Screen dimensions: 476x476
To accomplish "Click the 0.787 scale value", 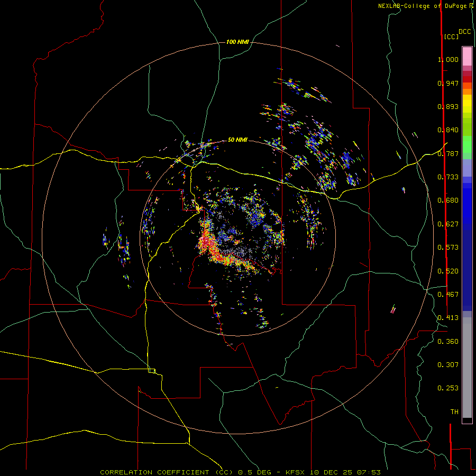I will tap(448, 153).
